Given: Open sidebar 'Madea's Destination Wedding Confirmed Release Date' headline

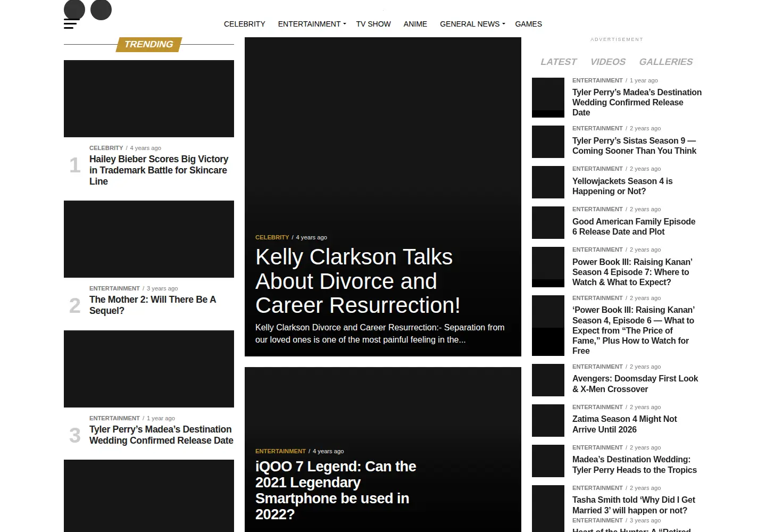Looking at the screenshot, I should coord(637,102).
